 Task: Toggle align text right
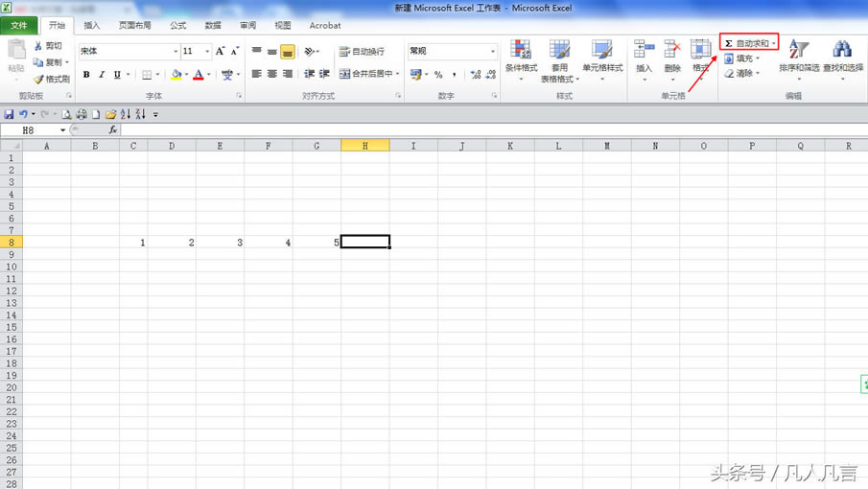click(x=288, y=74)
